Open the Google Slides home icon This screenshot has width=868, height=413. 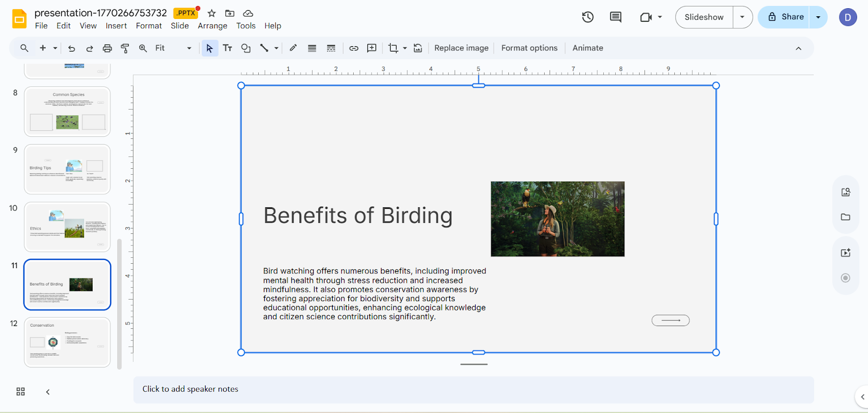click(20, 18)
